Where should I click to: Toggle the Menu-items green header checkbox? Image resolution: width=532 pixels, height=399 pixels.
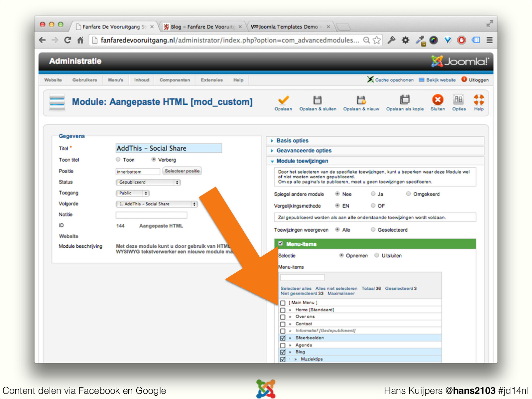[280, 244]
